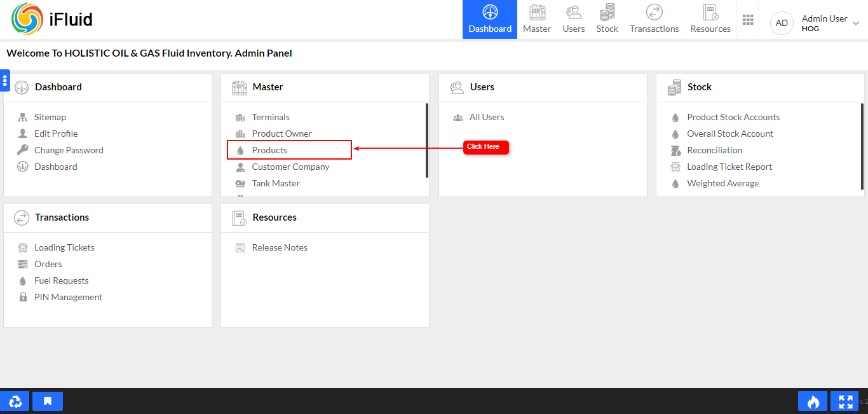Click the Fuel Requests droplet icon
Viewport: 868px width, 414px height.
point(23,281)
